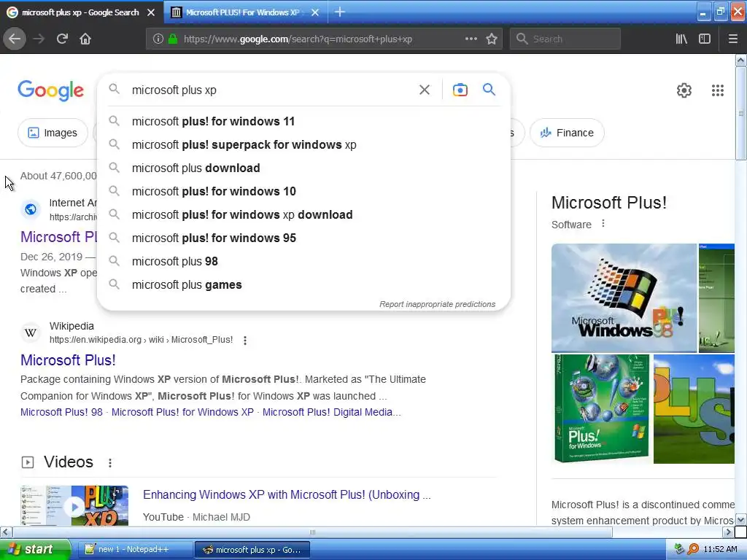
Task: Click horizontal scrollbar left arrow
Action: pyautogui.click(x=6, y=532)
